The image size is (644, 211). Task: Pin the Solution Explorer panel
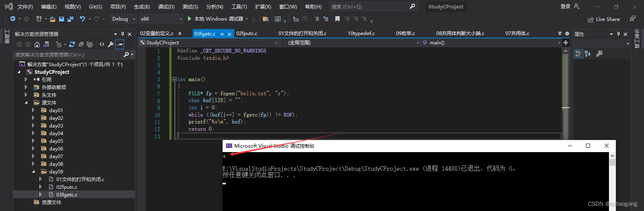[123, 34]
